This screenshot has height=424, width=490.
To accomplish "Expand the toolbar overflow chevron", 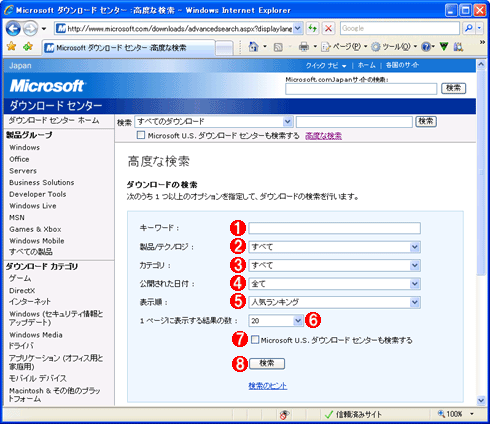I will click(x=482, y=42).
